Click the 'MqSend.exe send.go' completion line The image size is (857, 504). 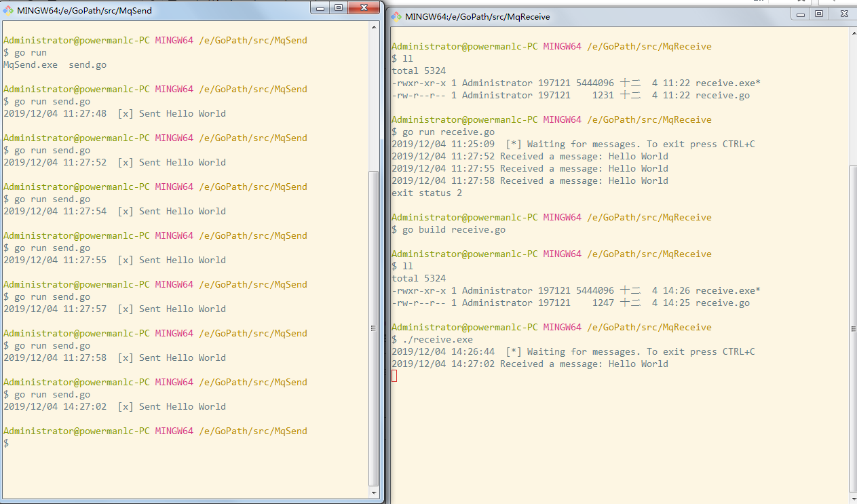(x=55, y=64)
